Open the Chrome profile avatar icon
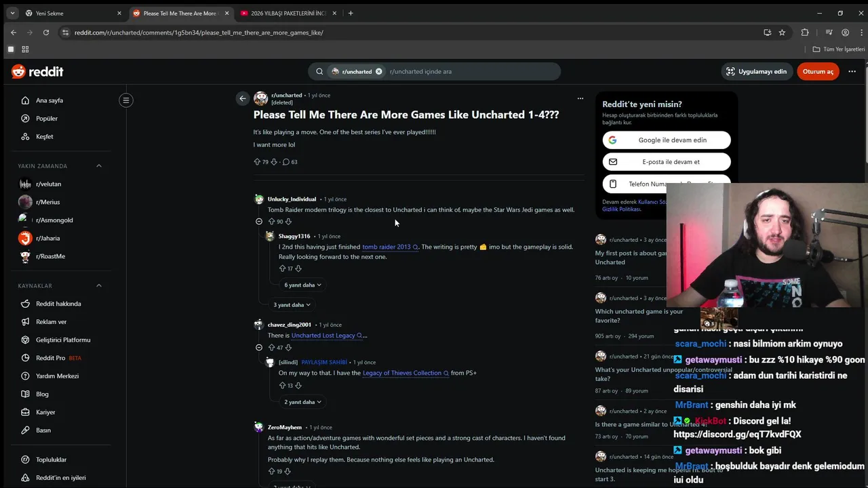This screenshot has width=868, height=488. tap(845, 33)
